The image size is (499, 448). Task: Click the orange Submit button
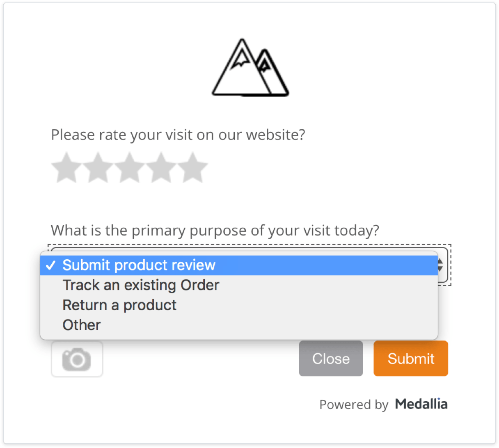[411, 359]
